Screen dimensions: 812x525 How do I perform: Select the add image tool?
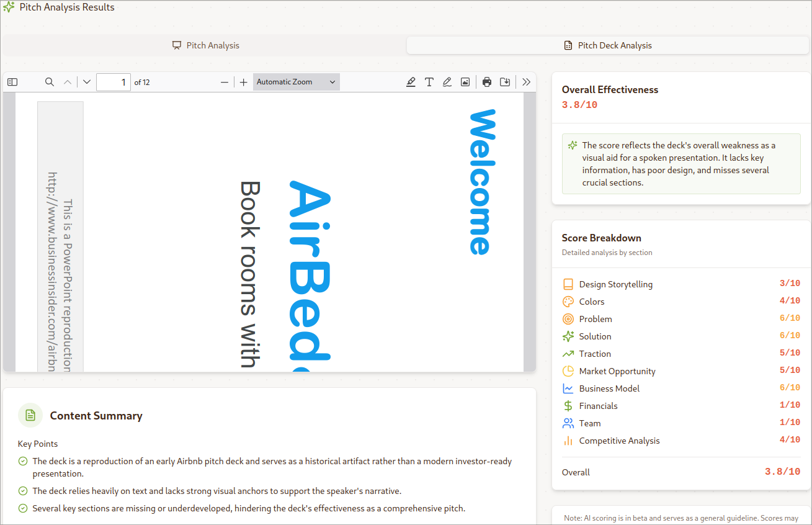(x=465, y=82)
